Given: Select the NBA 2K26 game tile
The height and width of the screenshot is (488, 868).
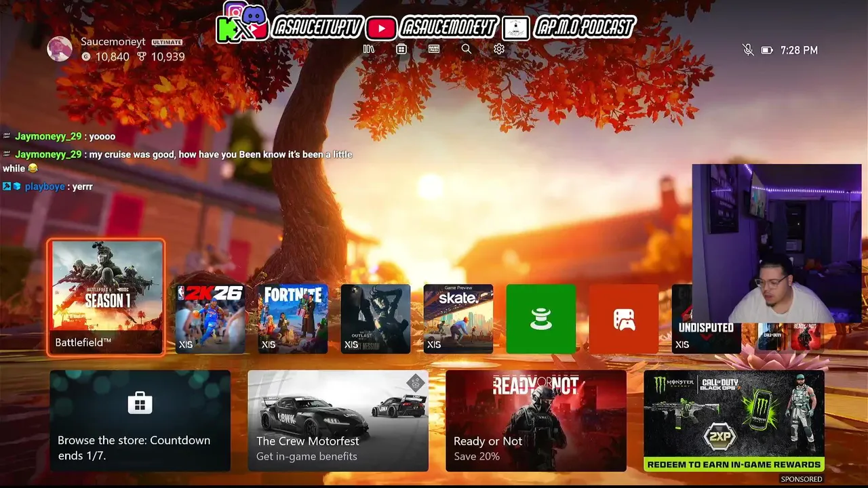Looking at the screenshot, I should [210, 319].
